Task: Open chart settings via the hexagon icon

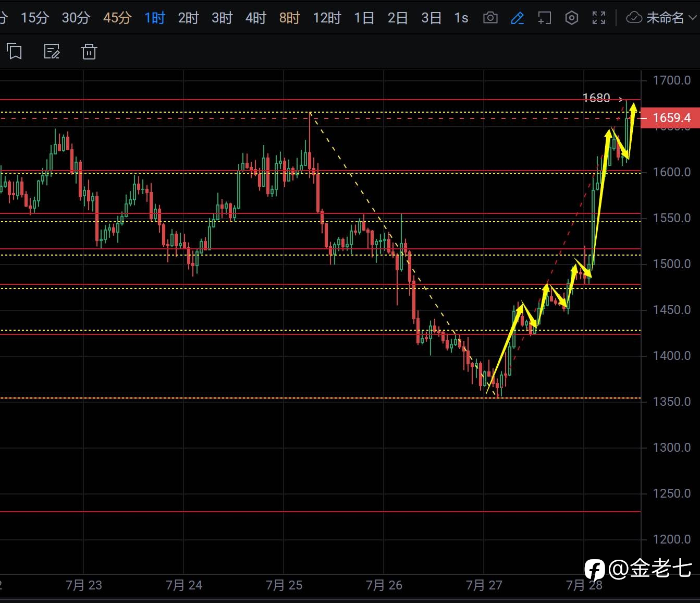Action: 572,18
